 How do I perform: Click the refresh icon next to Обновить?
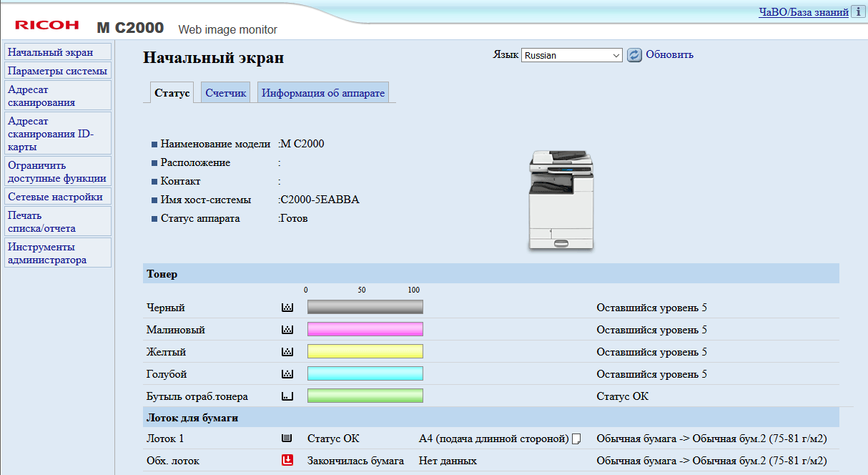(634, 55)
